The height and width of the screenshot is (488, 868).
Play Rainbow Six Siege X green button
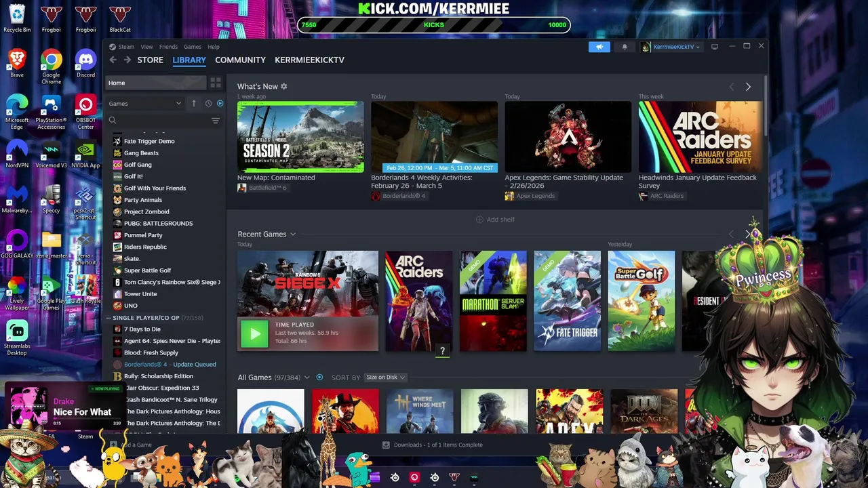tap(255, 333)
